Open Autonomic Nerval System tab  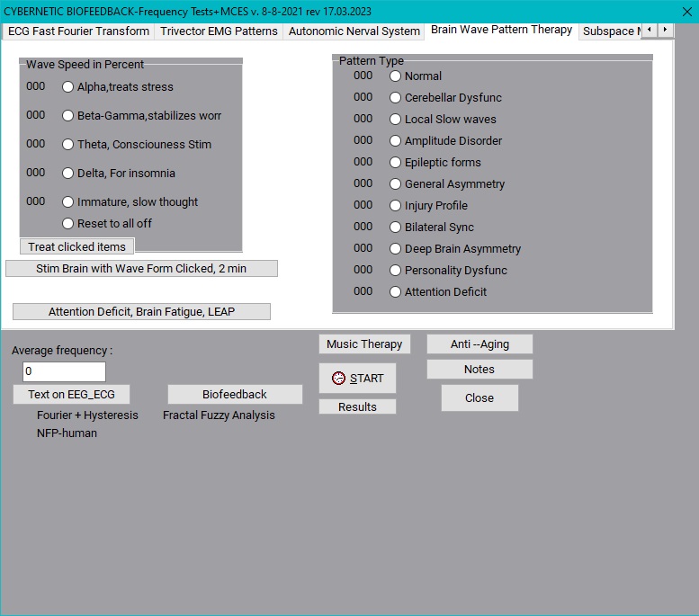[x=354, y=31]
